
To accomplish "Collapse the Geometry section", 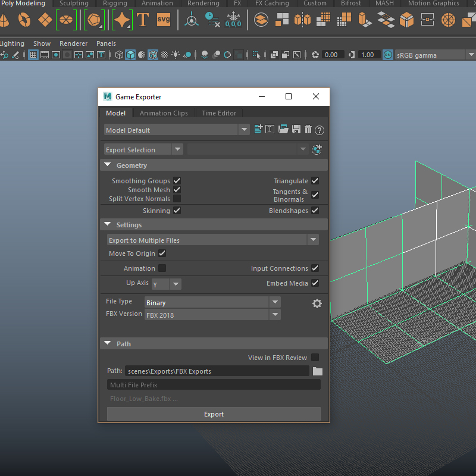I will point(108,165).
